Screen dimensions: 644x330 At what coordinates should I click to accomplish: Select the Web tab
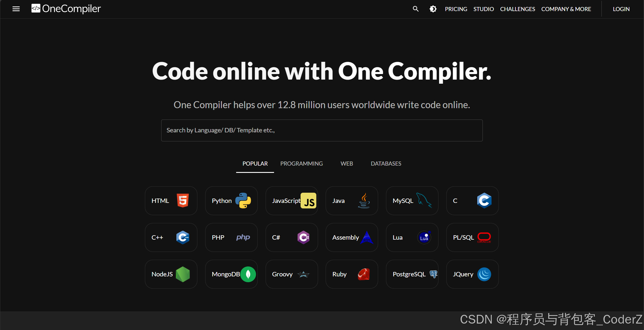(347, 164)
